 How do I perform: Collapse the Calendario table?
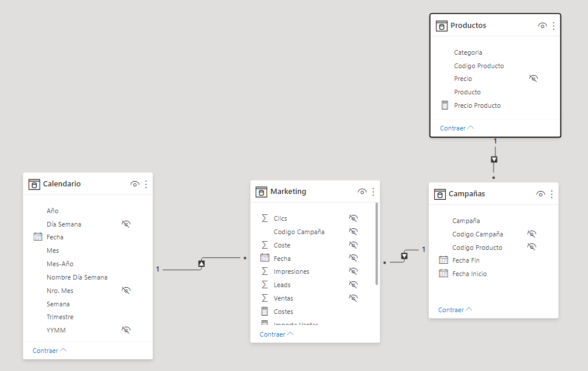[49, 351]
